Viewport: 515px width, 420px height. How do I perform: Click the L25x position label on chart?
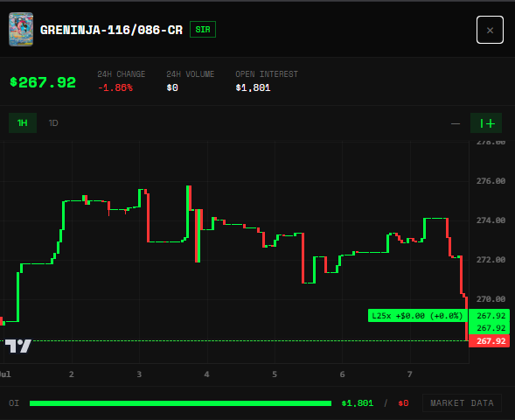pyautogui.click(x=417, y=316)
